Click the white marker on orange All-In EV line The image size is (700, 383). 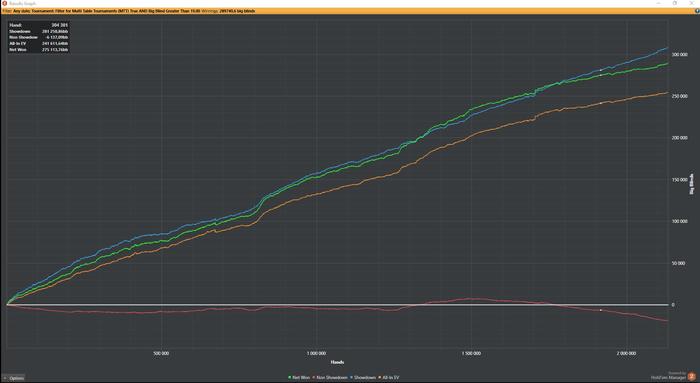(x=601, y=103)
